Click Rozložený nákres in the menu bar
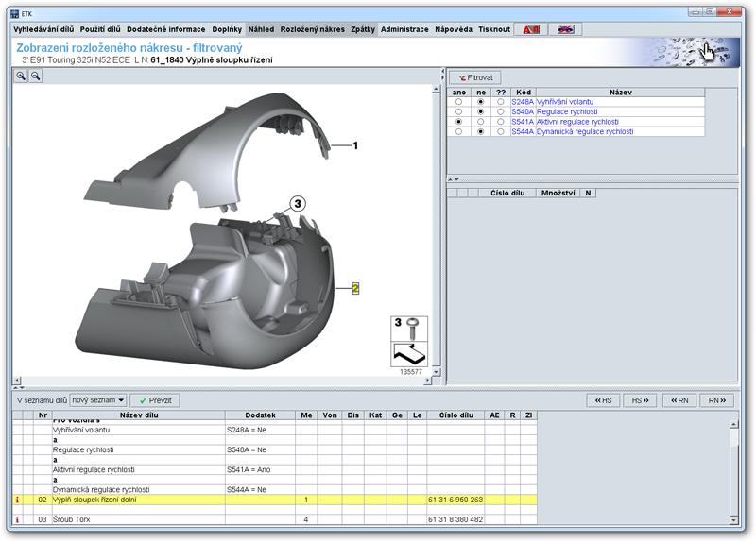The width and height of the screenshot is (756, 542). [313, 29]
